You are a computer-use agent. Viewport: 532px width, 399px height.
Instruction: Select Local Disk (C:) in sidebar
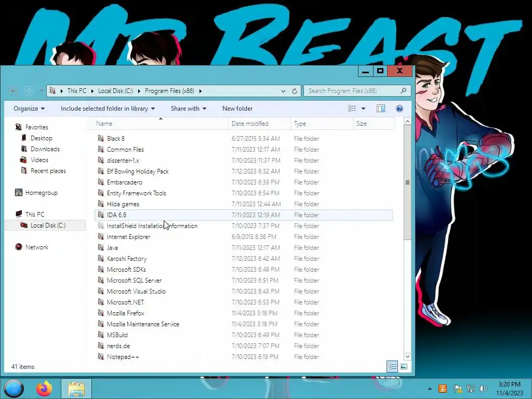[48, 225]
